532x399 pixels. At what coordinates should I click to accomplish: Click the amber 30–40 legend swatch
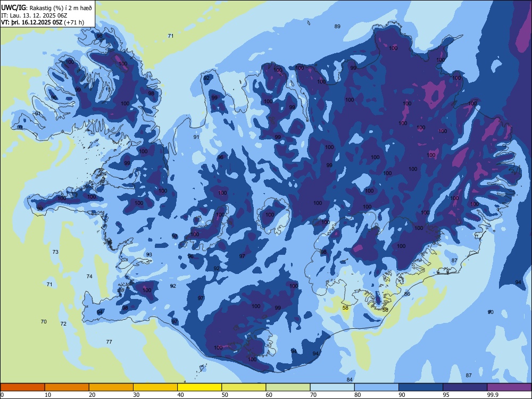[x=155, y=387]
